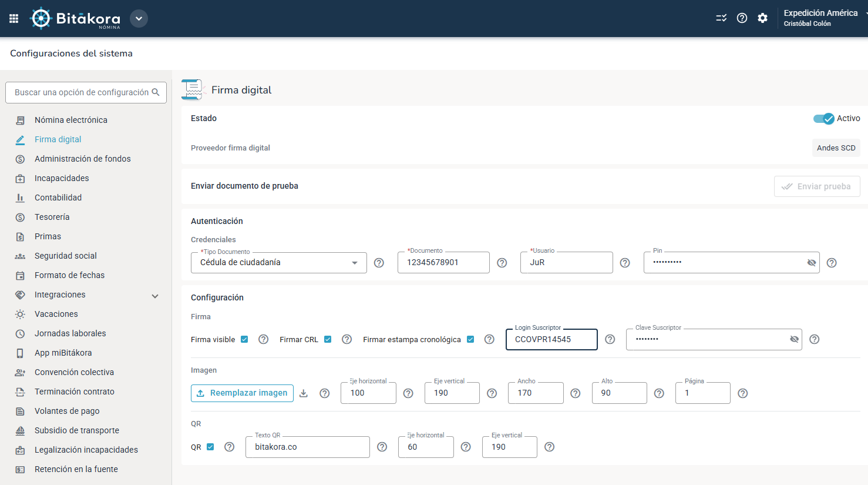Viewport: 868px width, 485px height.
Task: Show help for Firma visible
Action: pyautogui.click(x=263, y=339)
